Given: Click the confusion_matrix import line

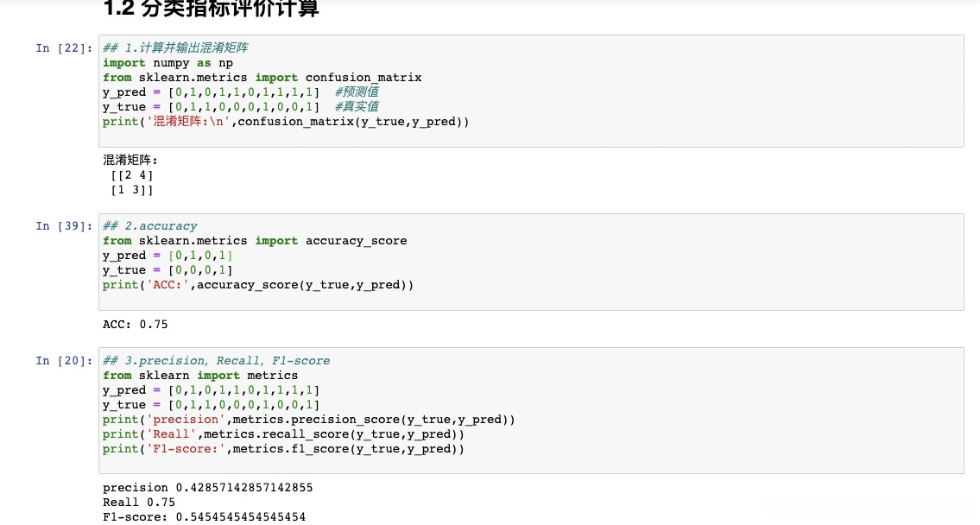Looking at the screenshot, I should [262, 78].
